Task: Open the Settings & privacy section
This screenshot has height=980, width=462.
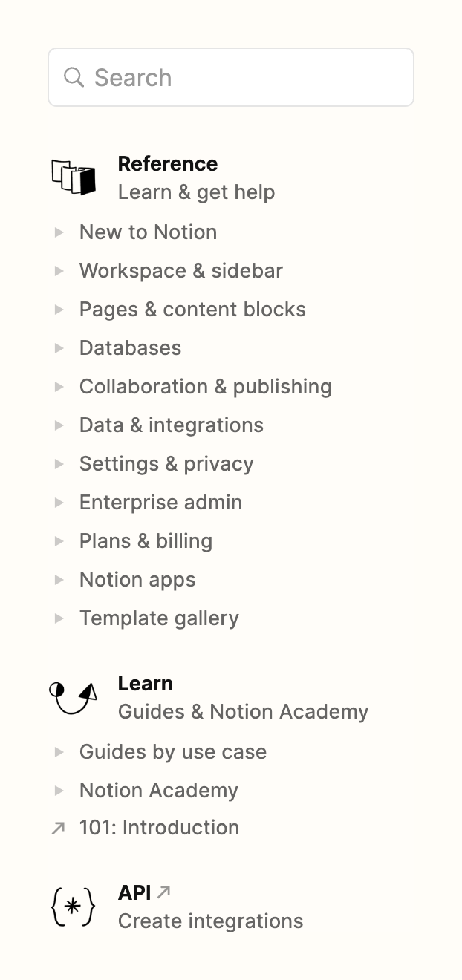Action: click(x=166, y=463)
